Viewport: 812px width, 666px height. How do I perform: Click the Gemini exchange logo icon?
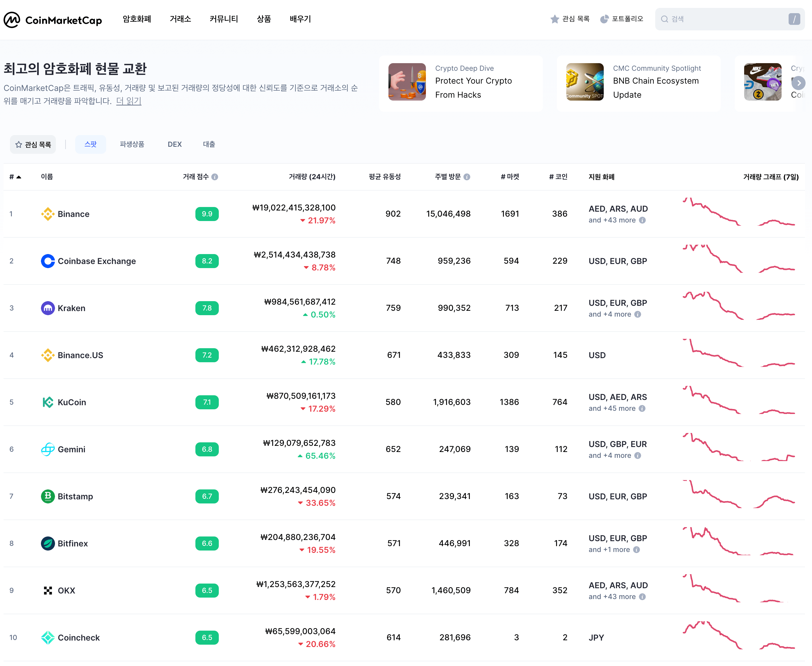47,448
